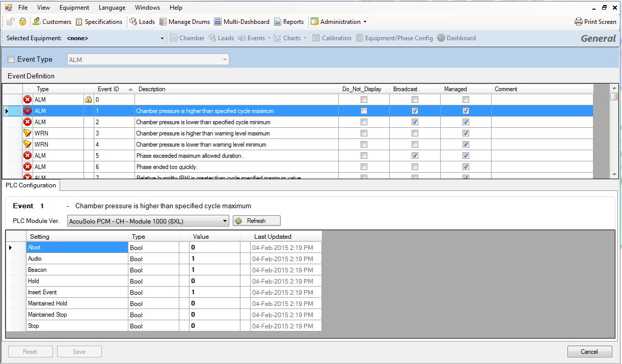Toggle Broadcast checkbox for event 2
The image size is (622, 364).
415,122
